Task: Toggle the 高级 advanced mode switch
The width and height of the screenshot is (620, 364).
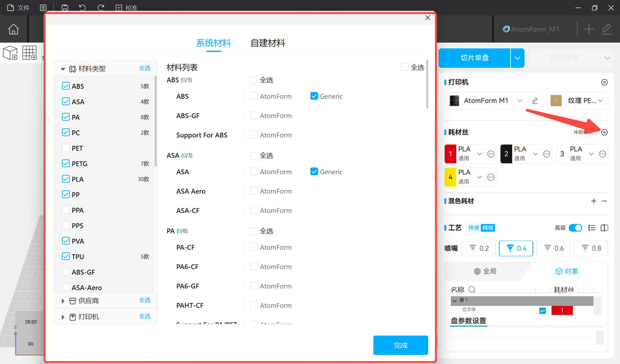Action: pos(575,228)
